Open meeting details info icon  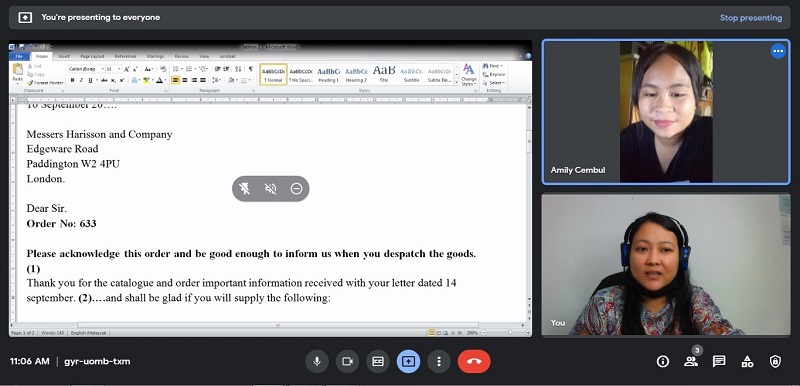point(663,362)
